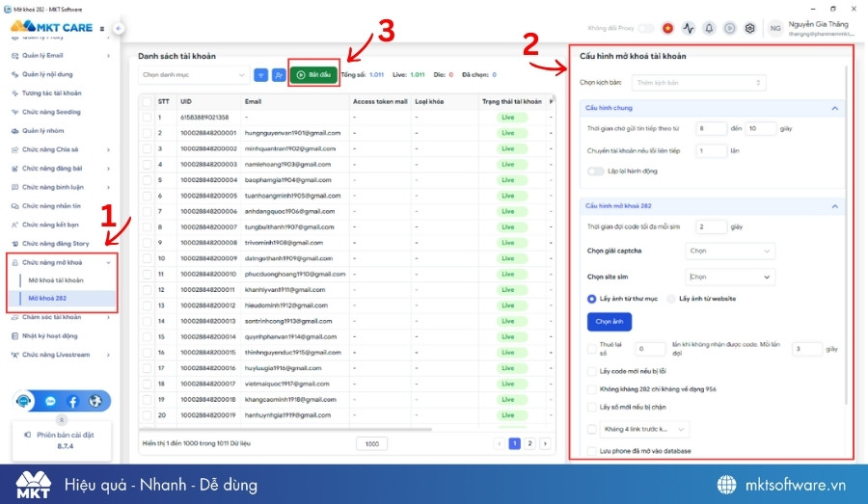This screenshot has width=868, height=504.
Task: Click the NG user avatar
Action: pos(775,28)
